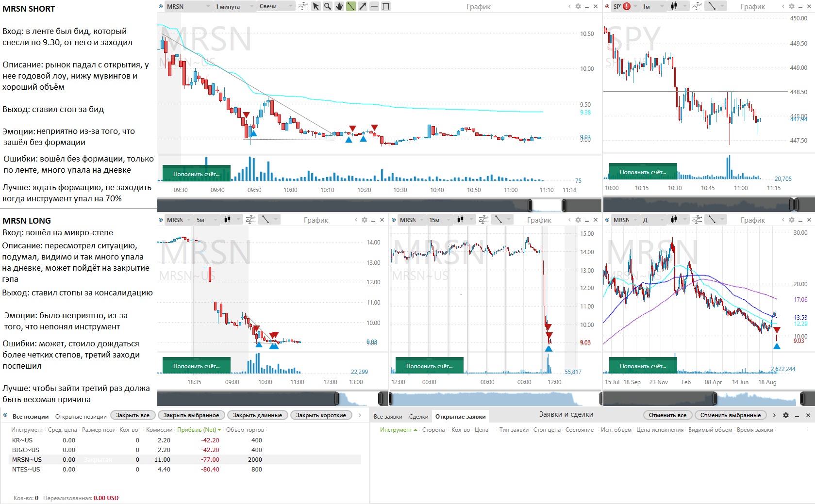Toggle link radio button beside Все позиции

(5, 415)
